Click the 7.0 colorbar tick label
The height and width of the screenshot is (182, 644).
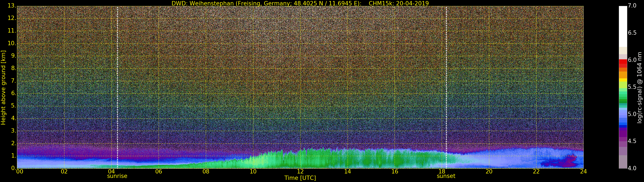632,6
